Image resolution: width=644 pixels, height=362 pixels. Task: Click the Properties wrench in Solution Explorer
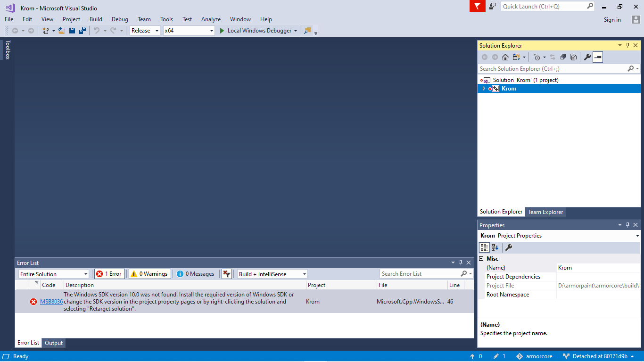pos(587,57)
